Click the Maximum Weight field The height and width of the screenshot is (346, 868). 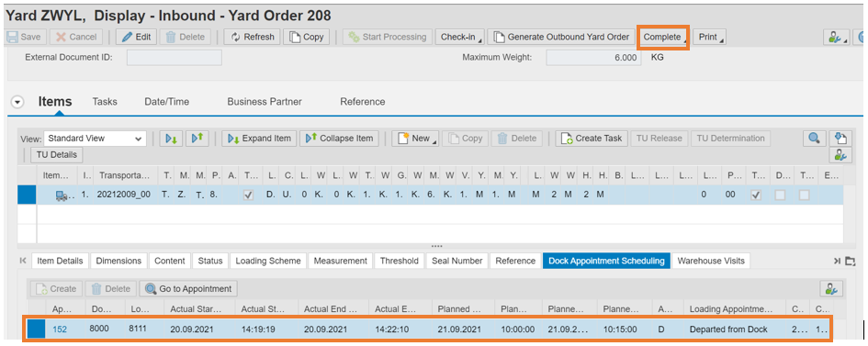tap(593, 58)
